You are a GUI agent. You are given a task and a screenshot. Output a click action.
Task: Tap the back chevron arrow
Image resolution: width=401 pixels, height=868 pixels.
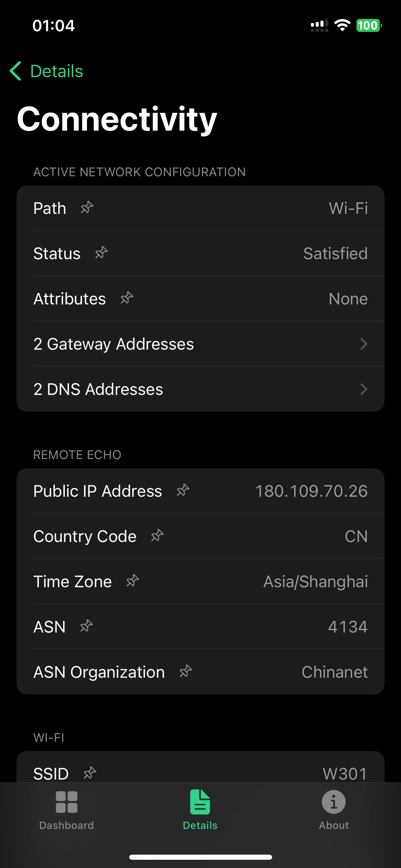pos(16,71)
